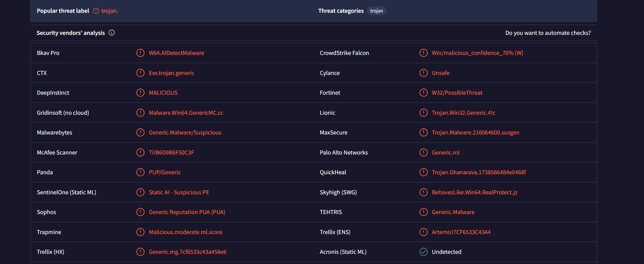
Task: Click the green check icon for Acronis Undetected
Action: [423, 252]
